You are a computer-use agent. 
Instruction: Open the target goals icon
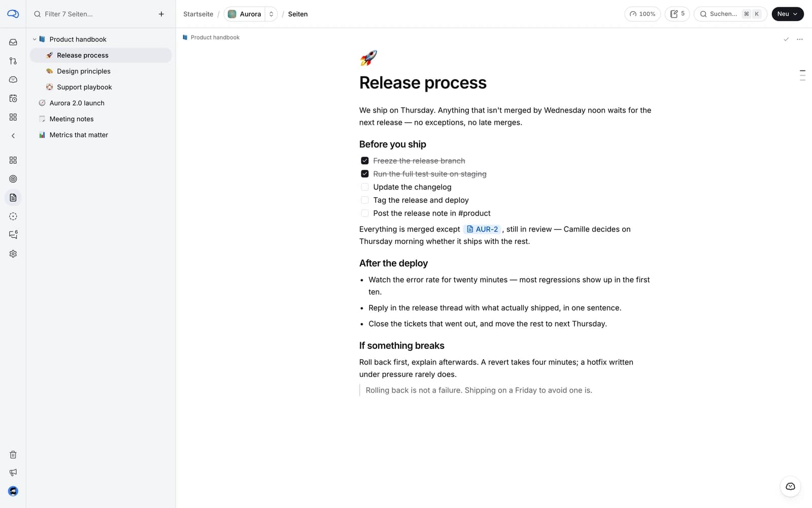(13, 179)
